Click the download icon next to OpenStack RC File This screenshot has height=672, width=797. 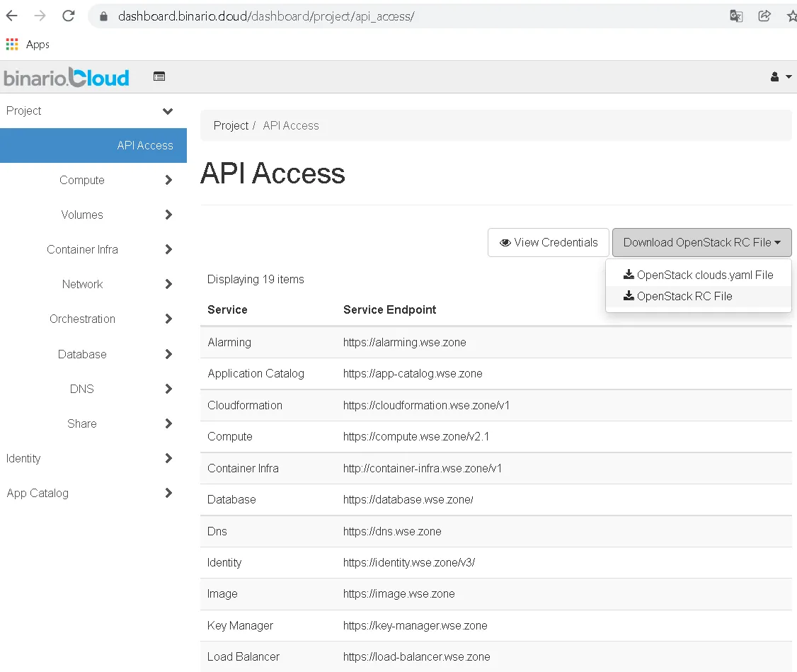[629, 297]
